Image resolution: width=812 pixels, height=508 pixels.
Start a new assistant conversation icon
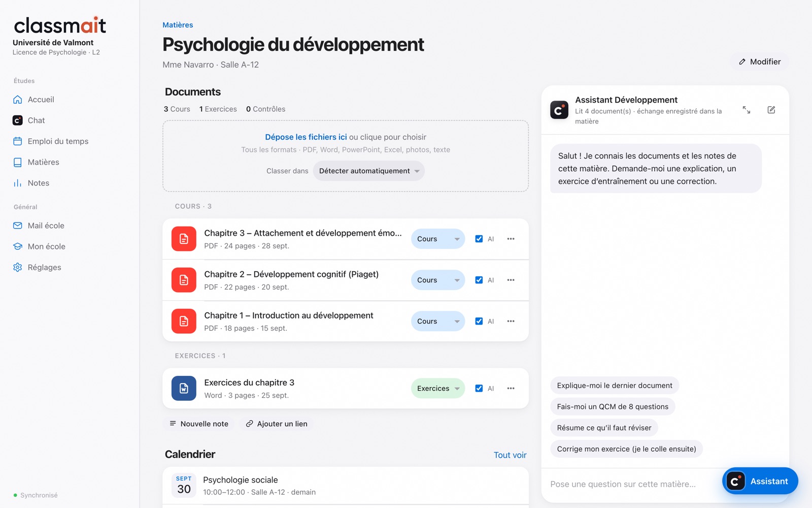pos(771,110)
